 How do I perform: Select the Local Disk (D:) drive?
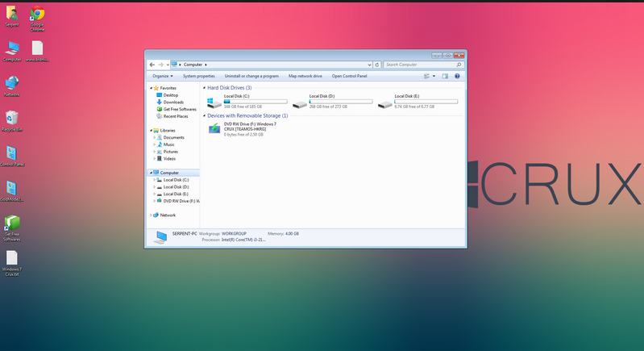coord(300,102)
